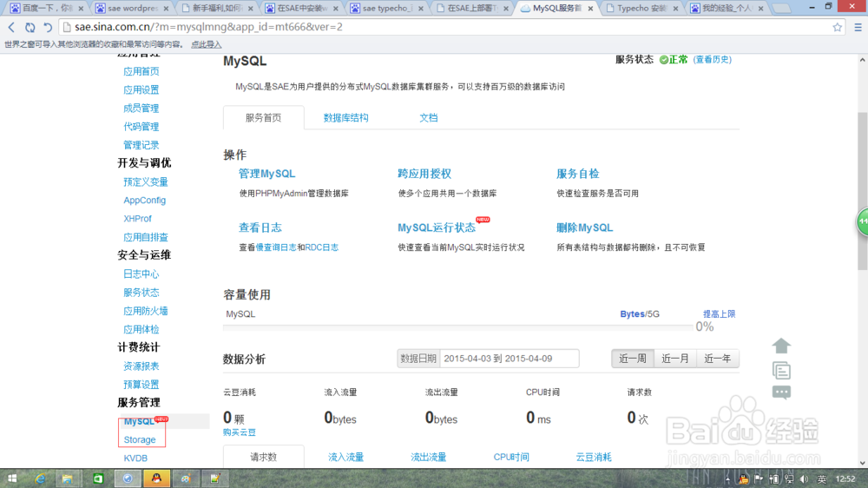Switch chart to 云豆消耗 tab
This screenshot has width=868, height=488.
[x=594, y=457]
